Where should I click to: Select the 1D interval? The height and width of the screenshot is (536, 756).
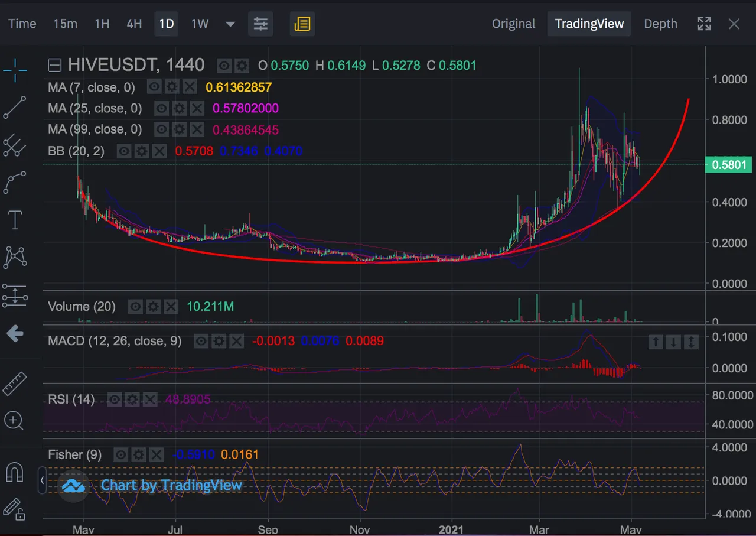167,24
